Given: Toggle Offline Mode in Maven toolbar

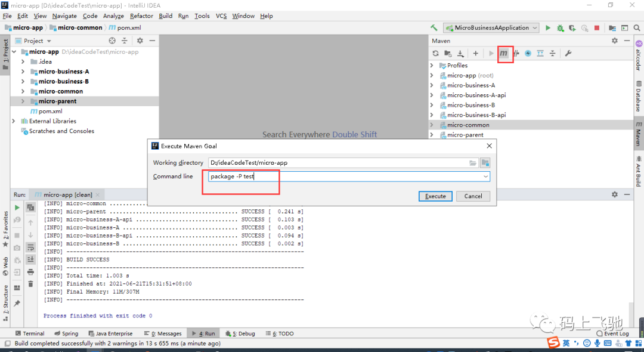Looking at the screenshot, I should tap(516, 53).
